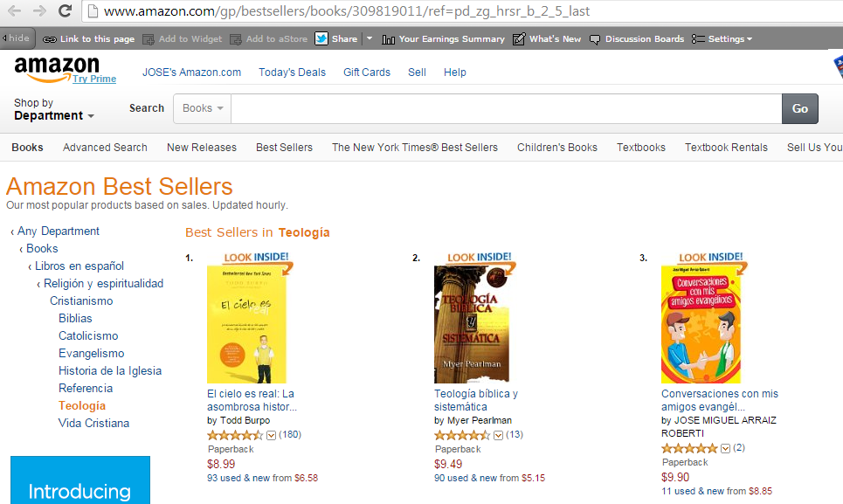Click the browser reload icon
The width and height of the screenshot is (843, 504).
pyautogui.click(x=65, y=10)
